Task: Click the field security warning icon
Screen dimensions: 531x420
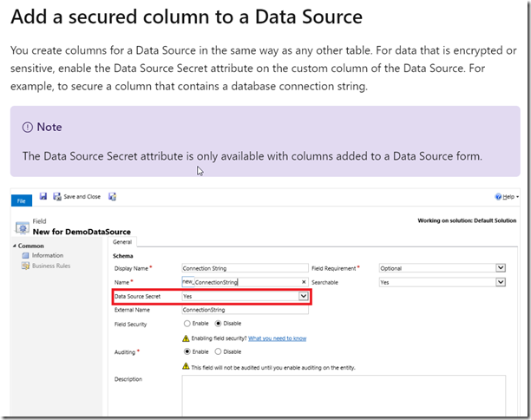Action: click(186, 338)
